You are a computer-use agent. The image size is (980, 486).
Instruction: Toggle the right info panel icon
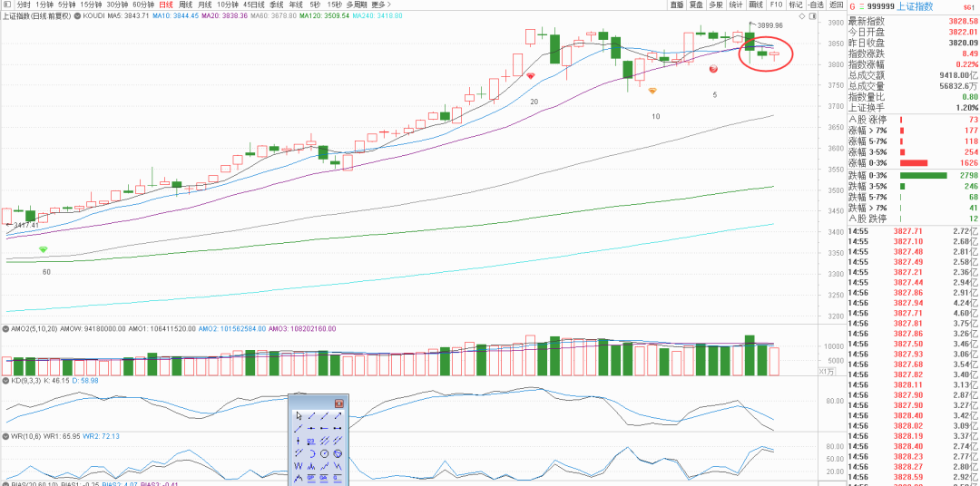point(812,16)
